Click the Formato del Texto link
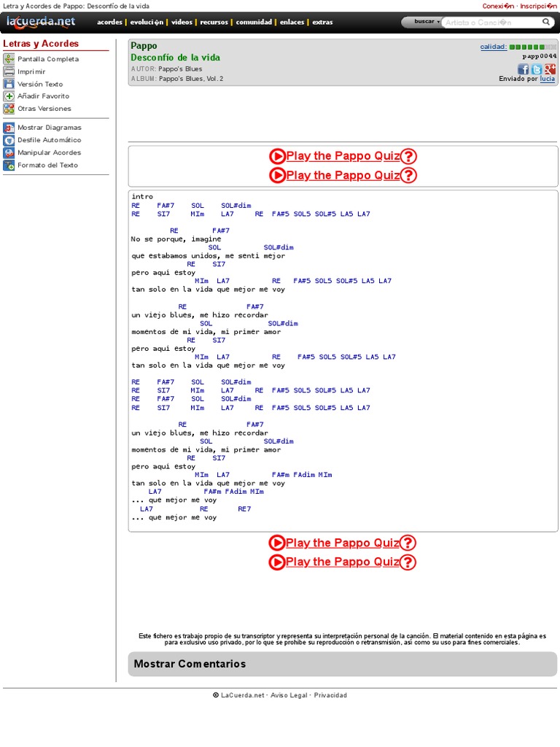 [x=47, y=166]
